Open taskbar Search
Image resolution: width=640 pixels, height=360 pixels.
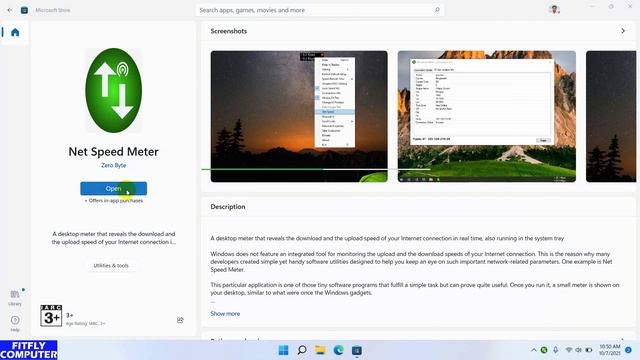point(302,350)
